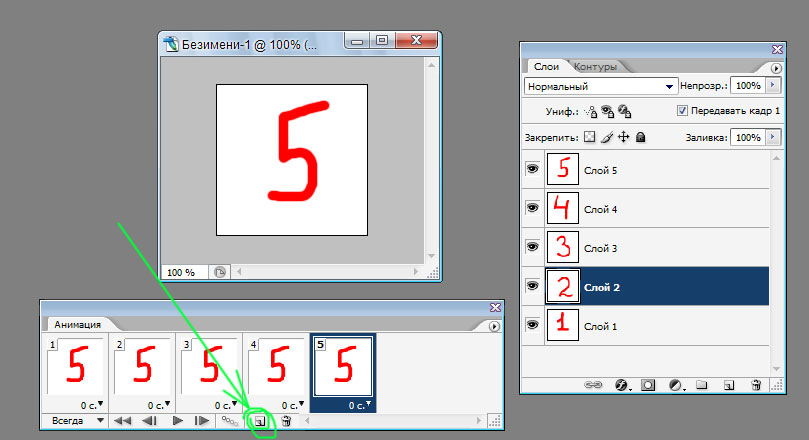Select animation frame 1 thumbnail
The image size is (809, 440).
click(75, 367)
